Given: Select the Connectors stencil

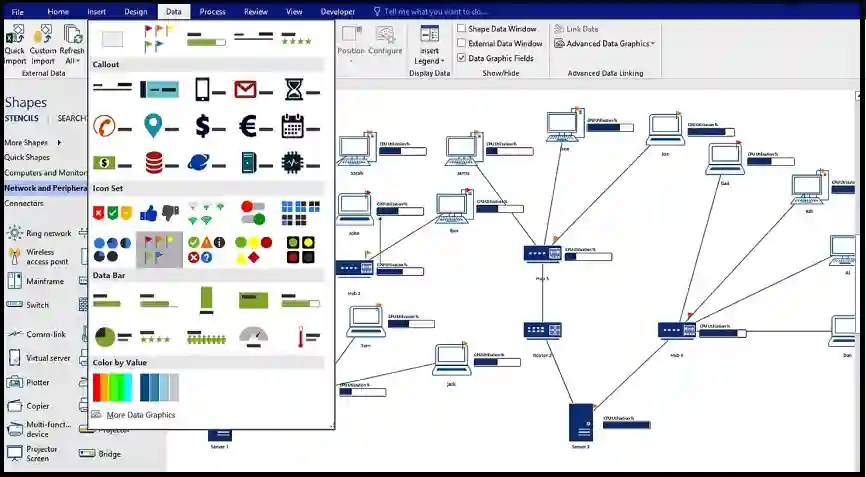Looking at the screenshot, I should (x=24, y=203).
